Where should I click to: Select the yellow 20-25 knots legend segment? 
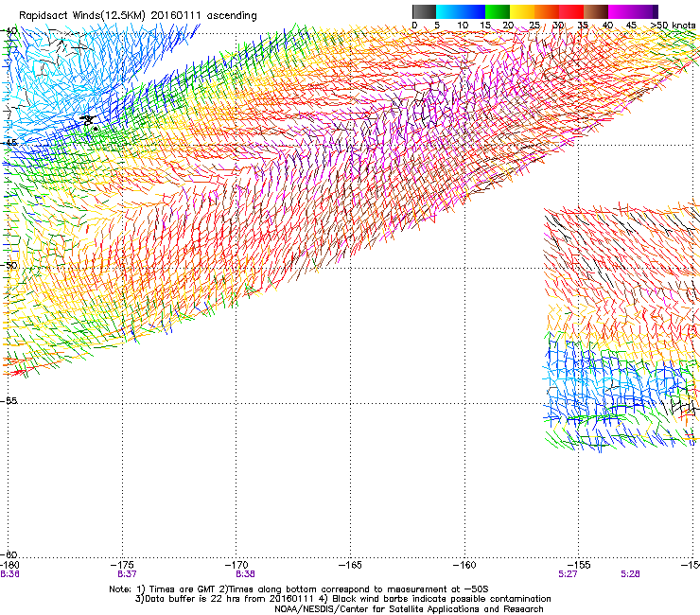522,11
